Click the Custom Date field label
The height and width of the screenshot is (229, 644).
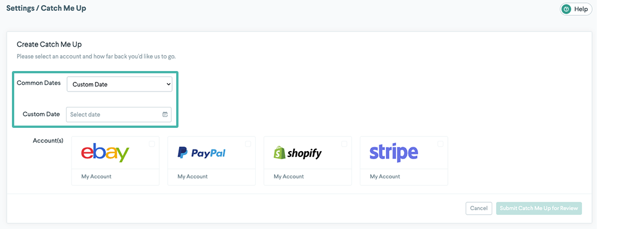(x=41, y=114)
